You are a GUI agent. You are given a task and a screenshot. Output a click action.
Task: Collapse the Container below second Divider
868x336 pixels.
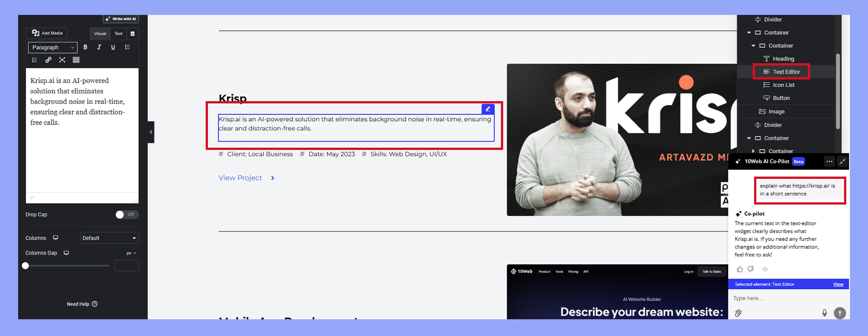click(x=749, y=138)
